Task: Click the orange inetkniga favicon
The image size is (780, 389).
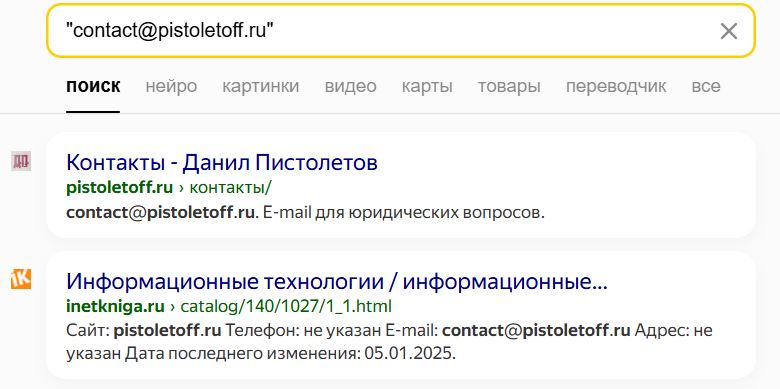Action: (21, 279)
